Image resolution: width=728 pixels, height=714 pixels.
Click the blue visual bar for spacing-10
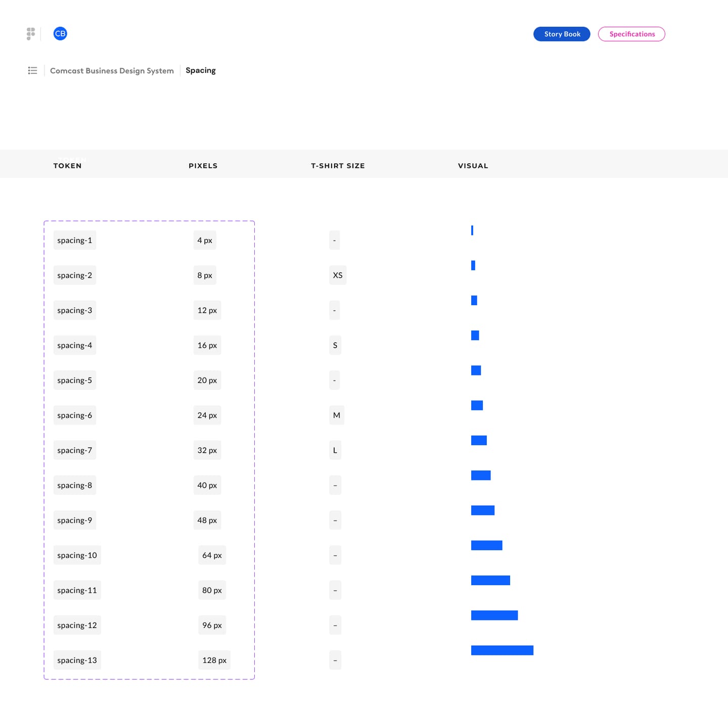pyautogui.click(x=487, y=545)
